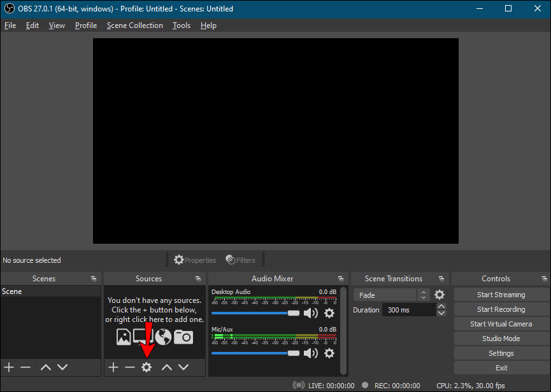Viewport: 551px width, 392px height.
Task: Move scene up with arrow icon
Action: 45,367
